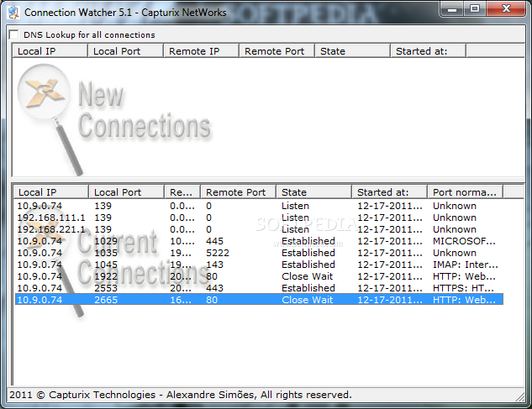Click 'Established' state in port 2553 row
The image size is (532, 409).
pyautogui.click(x=308, y=288)
